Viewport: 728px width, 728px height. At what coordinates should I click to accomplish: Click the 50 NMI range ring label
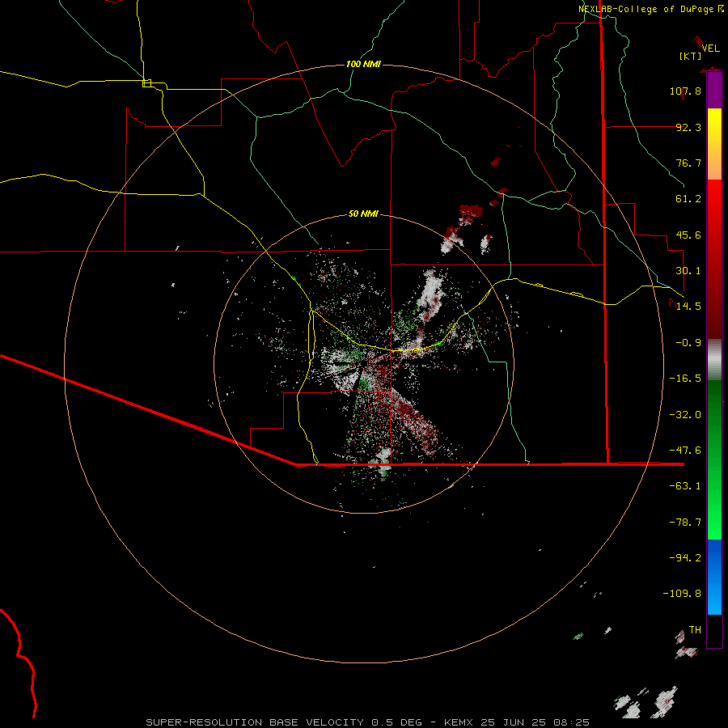pos(363,214)
